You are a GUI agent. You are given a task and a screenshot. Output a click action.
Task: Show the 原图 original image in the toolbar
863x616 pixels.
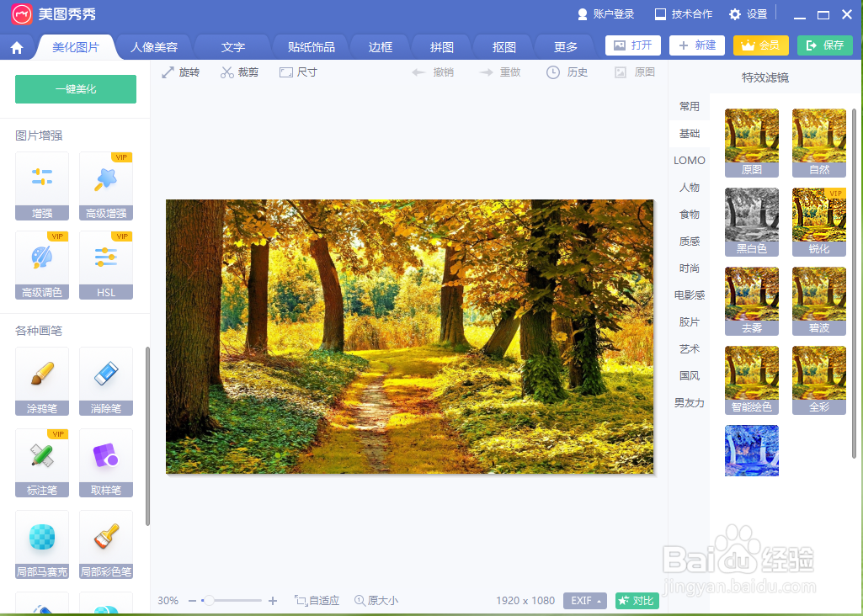(x=635, y=72)
